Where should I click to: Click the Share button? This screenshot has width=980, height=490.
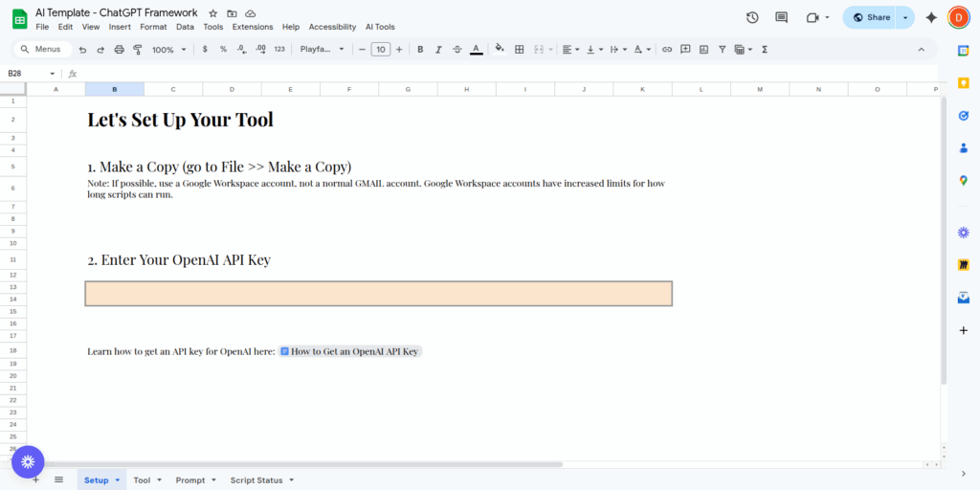tap(870, 17)
